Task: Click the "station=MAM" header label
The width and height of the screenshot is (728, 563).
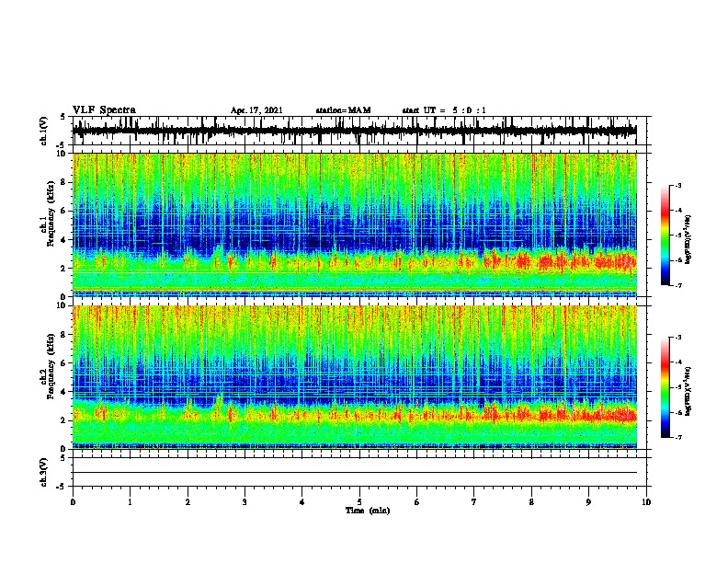Action: pos(343,110)
